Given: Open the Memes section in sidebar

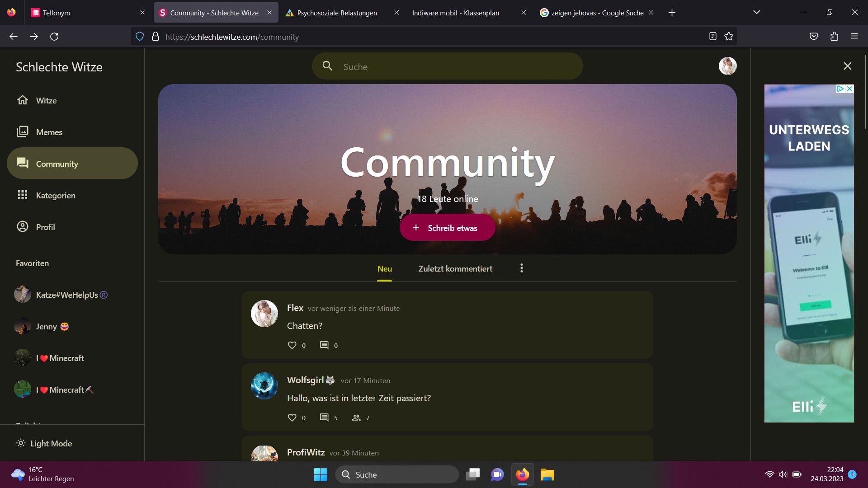Looking at the screenshot, I should click(x=49, y=132).
